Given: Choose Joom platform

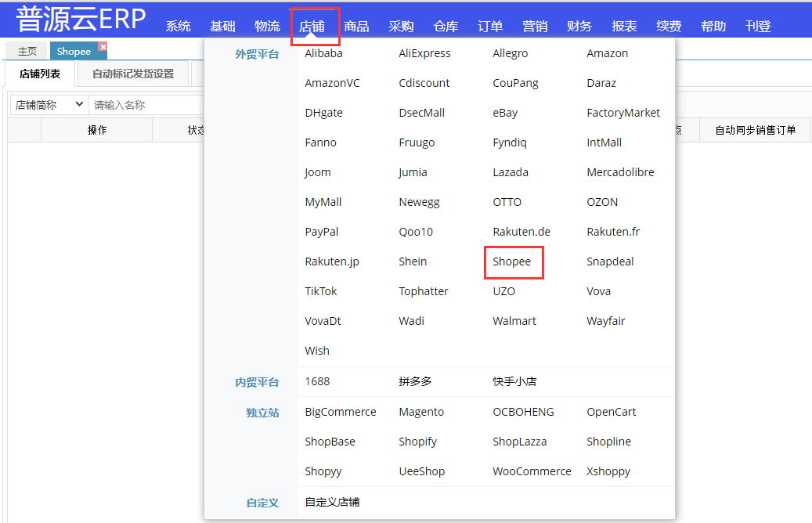Looking at the screenshot, I should tap(317, 172).
